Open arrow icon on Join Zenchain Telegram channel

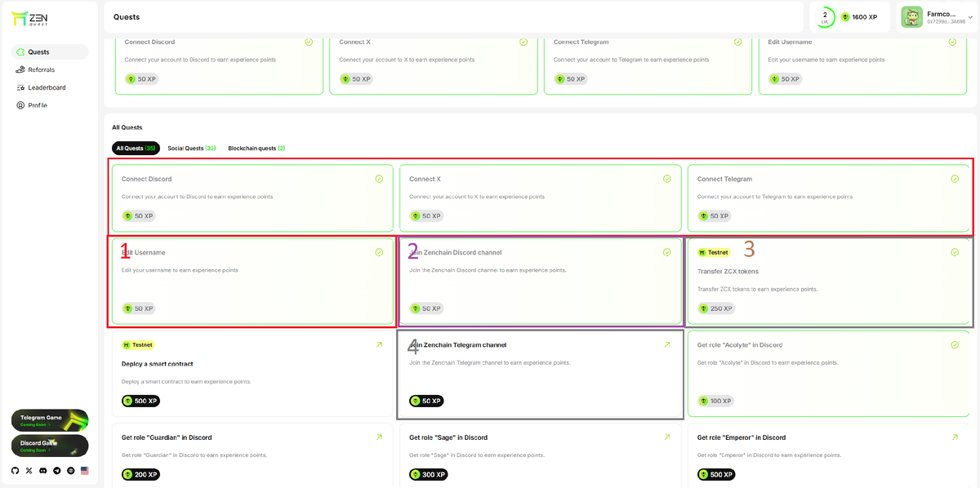tap(666, 345)
